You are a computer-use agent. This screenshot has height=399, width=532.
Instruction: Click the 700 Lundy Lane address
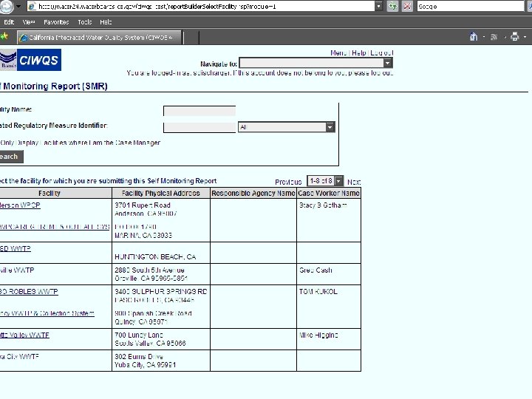tap(139, 335)
